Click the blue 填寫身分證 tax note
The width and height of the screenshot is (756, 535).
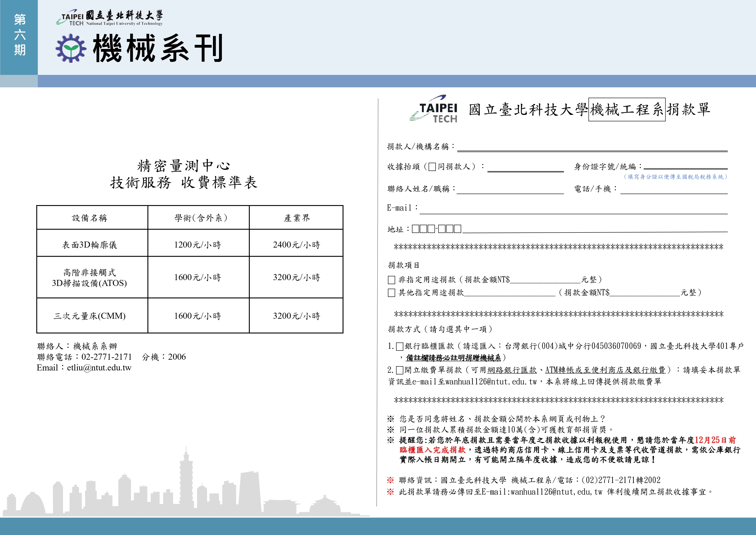tap(675, 177)
